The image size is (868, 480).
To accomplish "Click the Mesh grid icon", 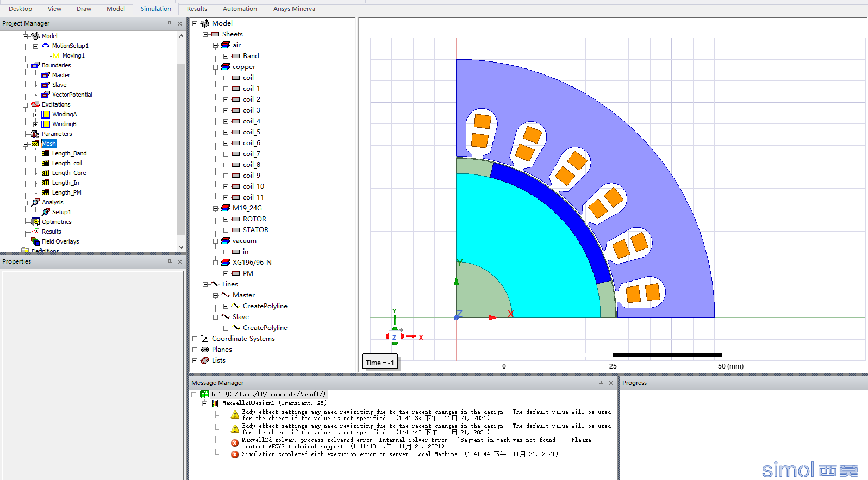I will [x=35, y=144].
